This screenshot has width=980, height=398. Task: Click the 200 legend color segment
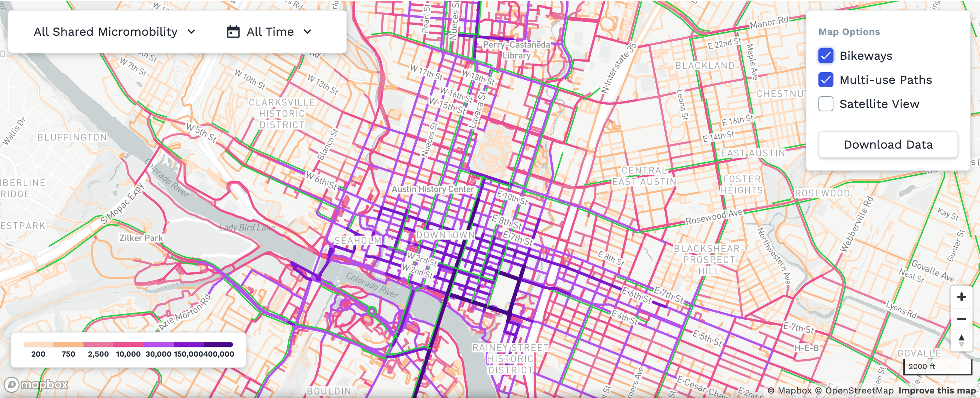(x=38, y=344)
